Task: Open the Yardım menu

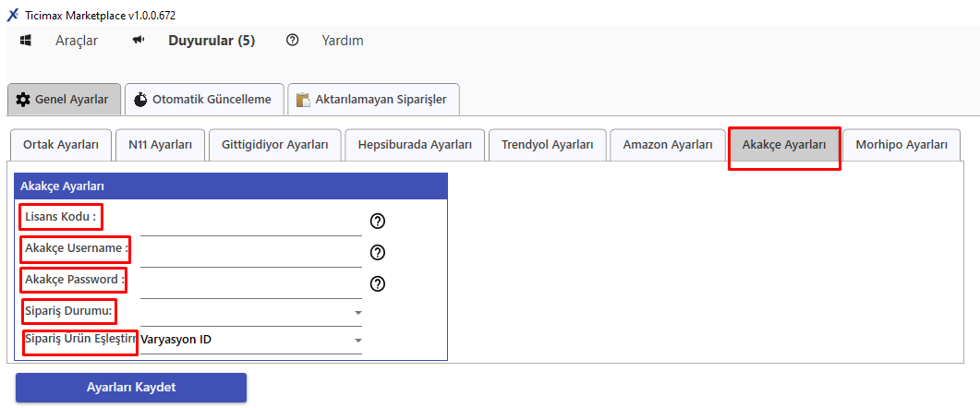Action: [x=343, y=41]
